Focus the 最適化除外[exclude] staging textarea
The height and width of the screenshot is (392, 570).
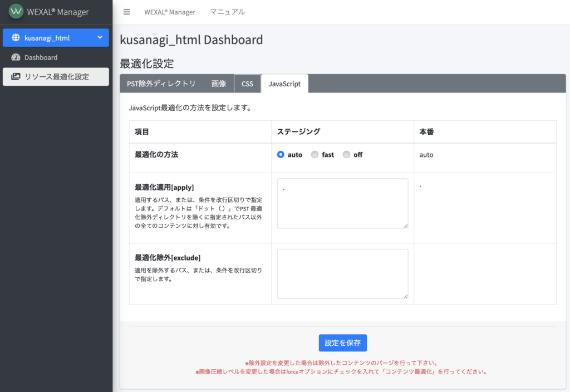342,274
